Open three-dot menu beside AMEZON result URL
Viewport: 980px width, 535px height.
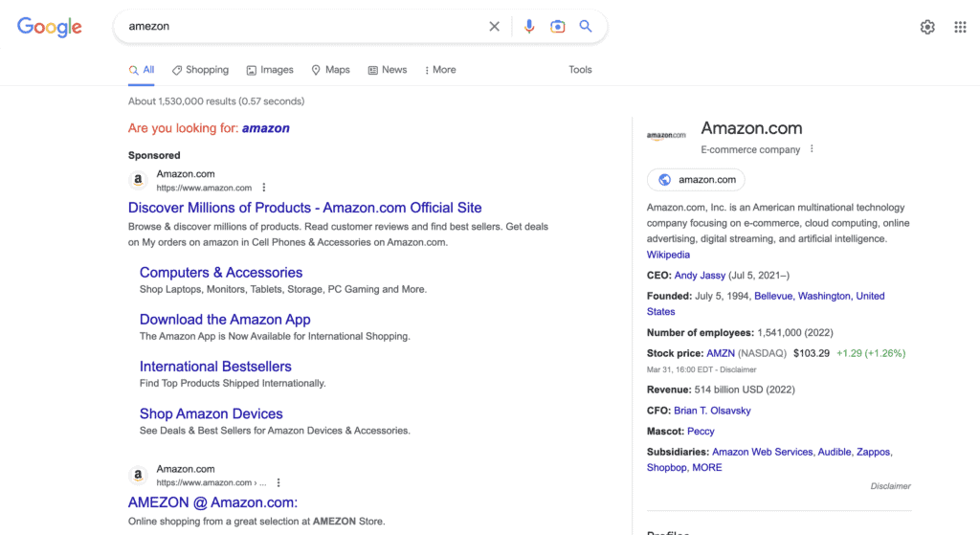[278, 482]
